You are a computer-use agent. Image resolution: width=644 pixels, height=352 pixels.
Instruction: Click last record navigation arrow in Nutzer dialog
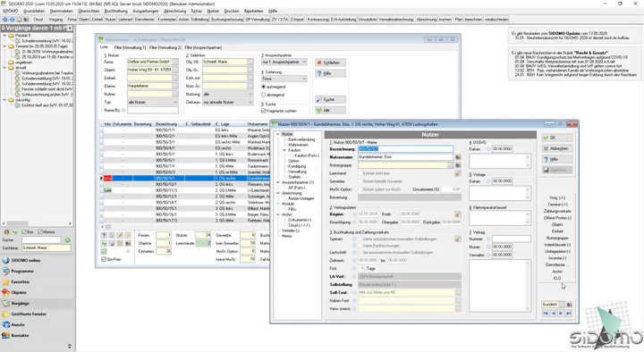pos(569,314)
